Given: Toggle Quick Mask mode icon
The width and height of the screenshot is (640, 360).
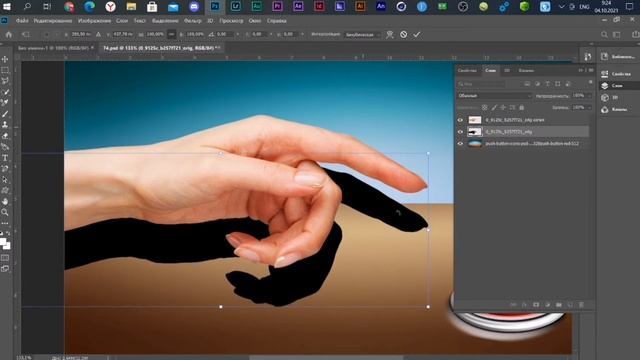Looking at the screenshot, I should click(x=5, y=258).
